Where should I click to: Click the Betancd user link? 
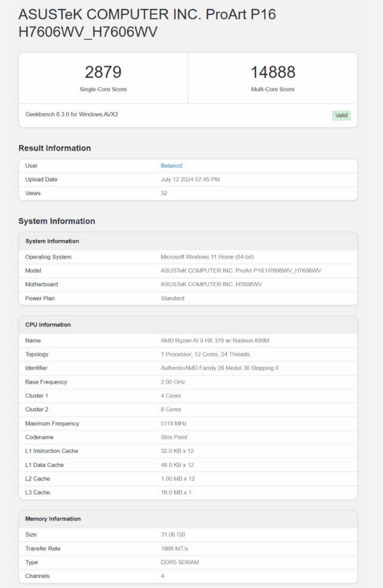tap(171, 166)
